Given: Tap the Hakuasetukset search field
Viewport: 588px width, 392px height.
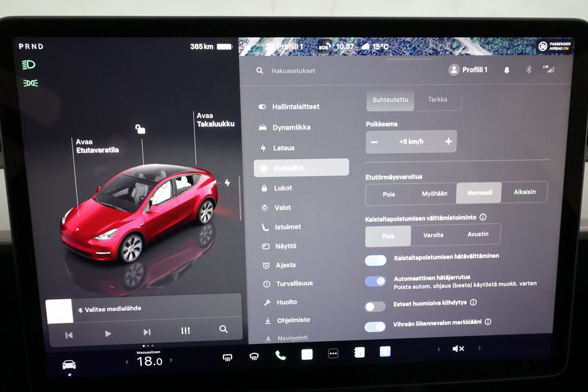Looking at the screenshot, I should pyautogui.click(x=293, y=71).
